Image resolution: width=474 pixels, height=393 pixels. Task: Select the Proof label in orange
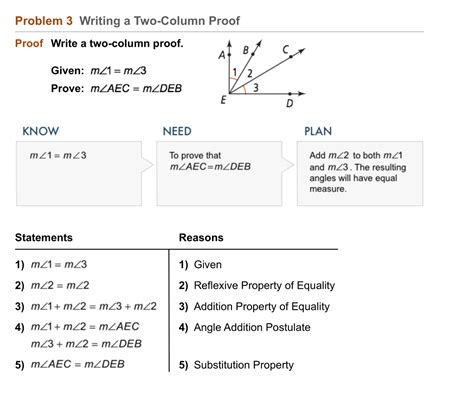(29, 43)
